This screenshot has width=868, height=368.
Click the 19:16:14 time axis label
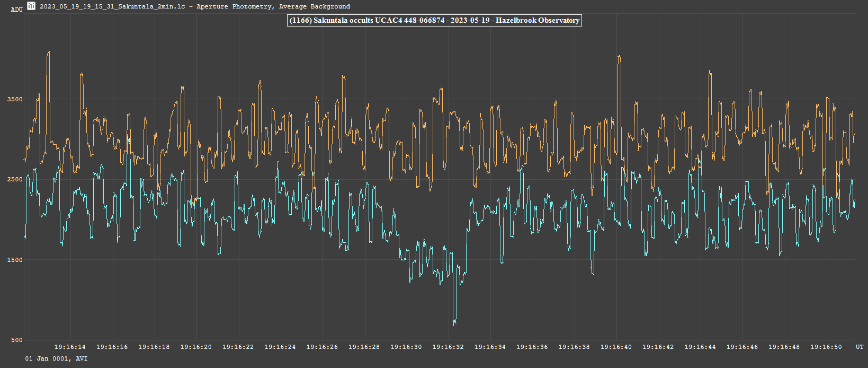(x=70, y=347)
